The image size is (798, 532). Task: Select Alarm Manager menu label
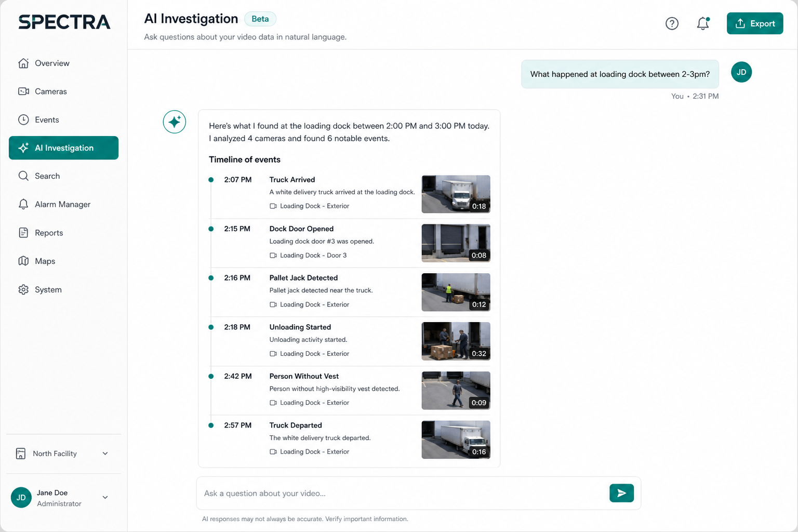62,204
